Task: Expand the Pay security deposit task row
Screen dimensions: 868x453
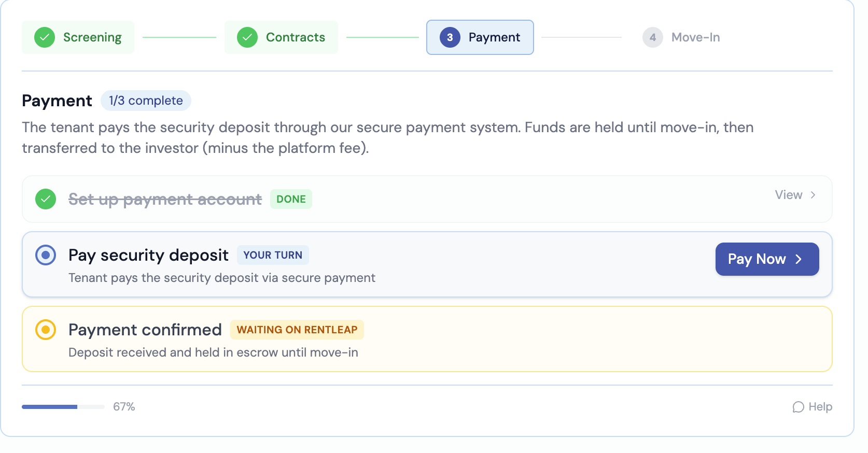Action: (x=467, y=265)
